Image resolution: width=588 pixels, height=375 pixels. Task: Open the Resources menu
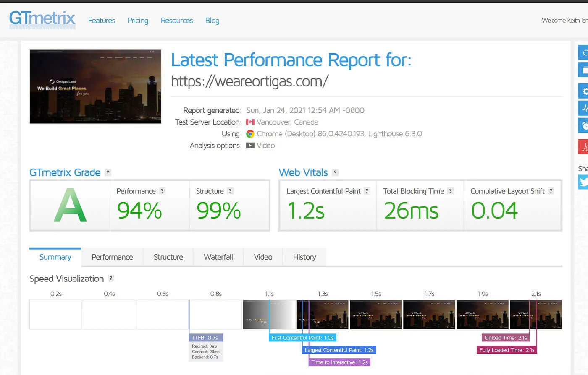177,21
